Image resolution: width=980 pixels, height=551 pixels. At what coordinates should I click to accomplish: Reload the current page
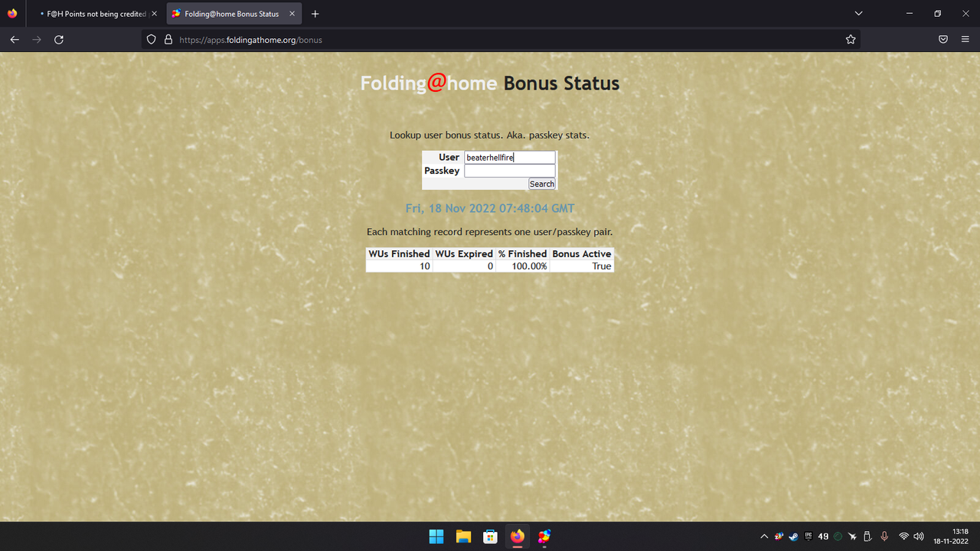click(x=59, y=40)
